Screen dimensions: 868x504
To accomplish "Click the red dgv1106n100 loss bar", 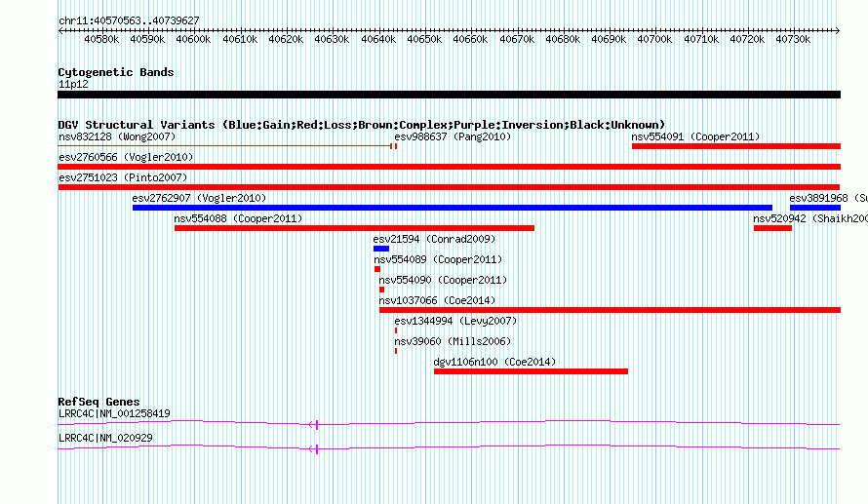I will [531, 371].
